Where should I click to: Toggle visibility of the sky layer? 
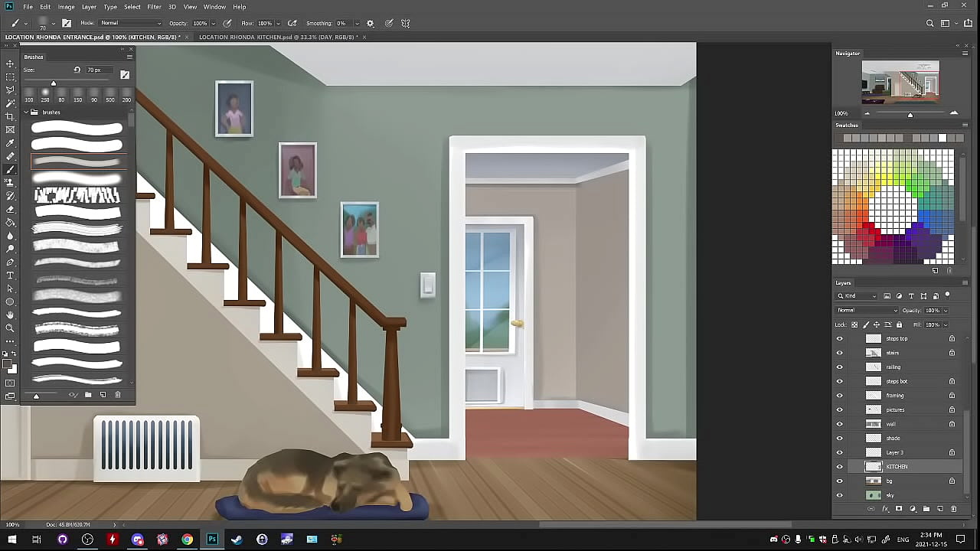point(839,495)
